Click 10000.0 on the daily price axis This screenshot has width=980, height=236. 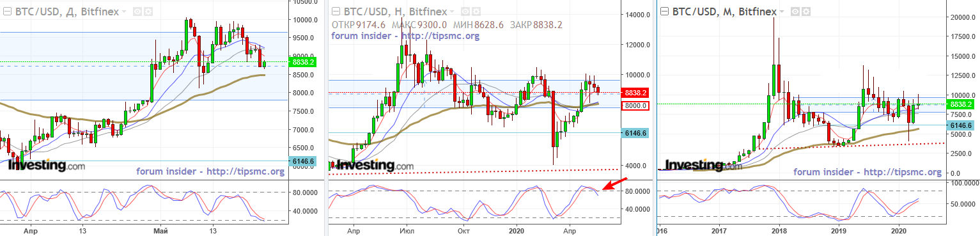click(x=305, y=19)
